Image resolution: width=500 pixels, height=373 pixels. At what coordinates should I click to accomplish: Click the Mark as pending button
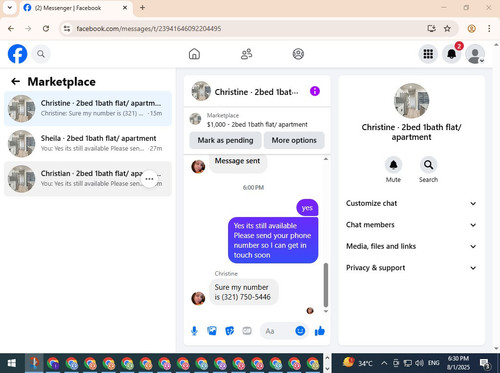[225, 140]
